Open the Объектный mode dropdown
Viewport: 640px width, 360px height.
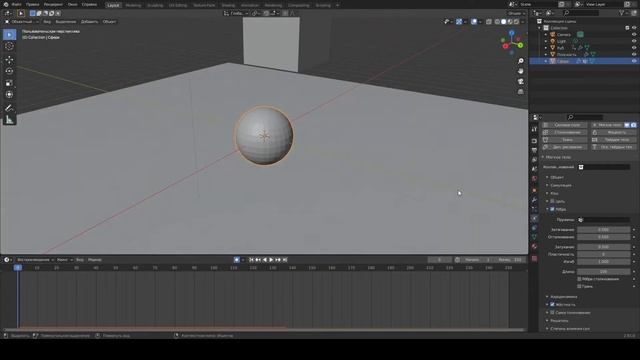21,22
